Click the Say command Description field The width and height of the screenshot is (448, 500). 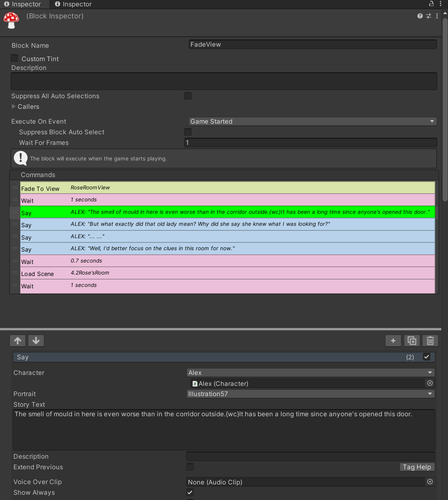pos(311,457)
